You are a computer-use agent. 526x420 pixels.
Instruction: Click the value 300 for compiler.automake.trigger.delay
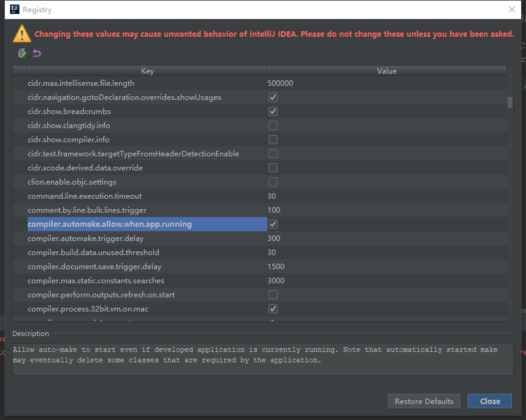click(274, 238)
